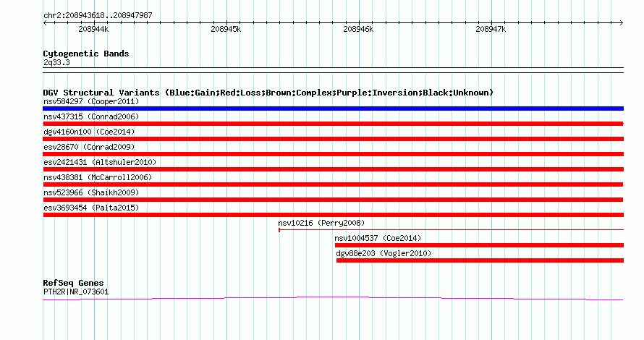Select the red bar under dgv4160n100
Screen dimensions: 644x340
pyautogui.click(x=333, y=139)
